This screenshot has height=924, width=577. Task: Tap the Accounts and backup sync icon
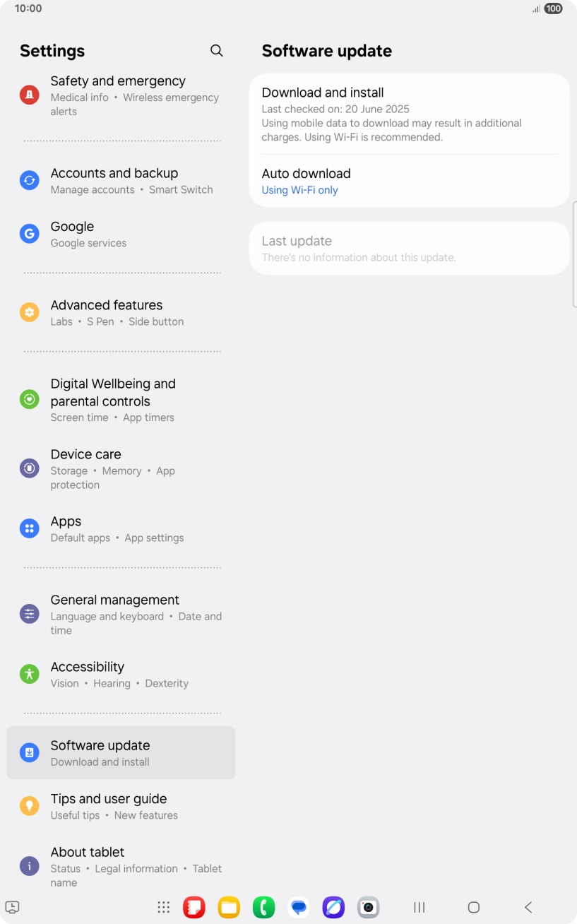(29, 180)
